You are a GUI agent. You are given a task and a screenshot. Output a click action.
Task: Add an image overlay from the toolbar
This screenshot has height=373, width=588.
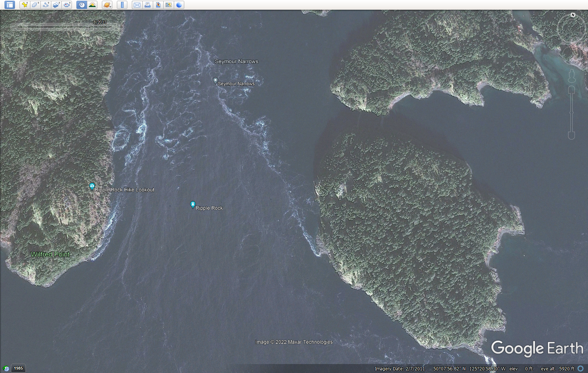click(x=56, y=5)
